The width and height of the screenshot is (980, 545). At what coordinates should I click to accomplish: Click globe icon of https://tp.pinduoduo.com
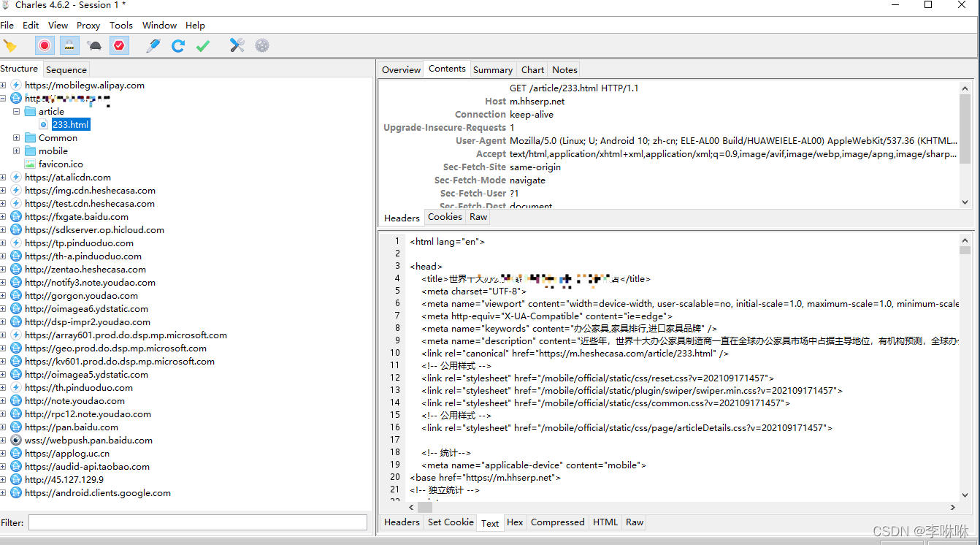(x=16, y=243)
